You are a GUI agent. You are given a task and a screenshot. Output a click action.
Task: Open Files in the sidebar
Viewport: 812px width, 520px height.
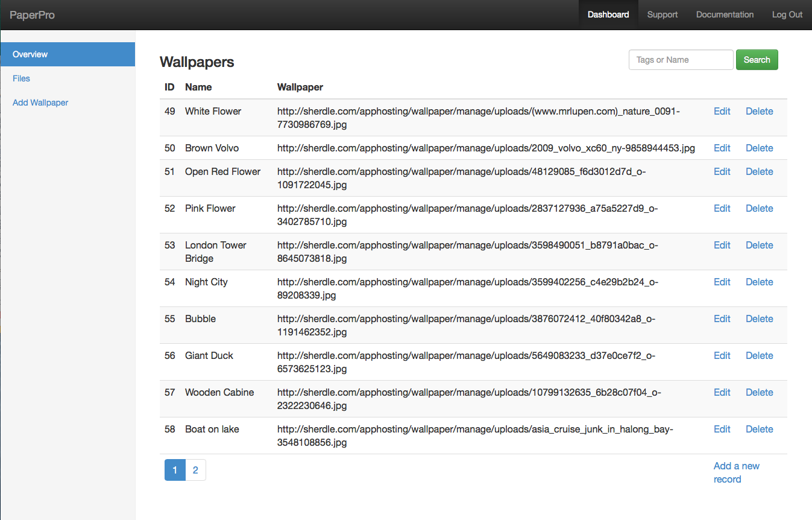coord(21,78)
